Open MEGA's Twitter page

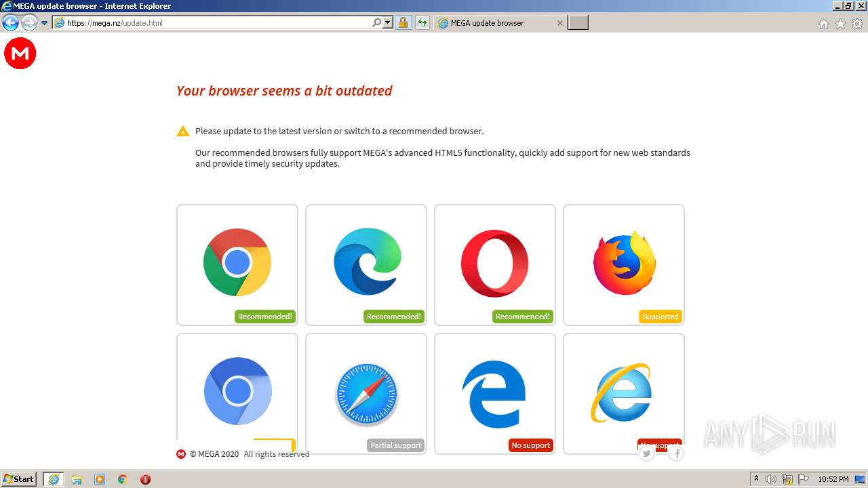(647, 453)
